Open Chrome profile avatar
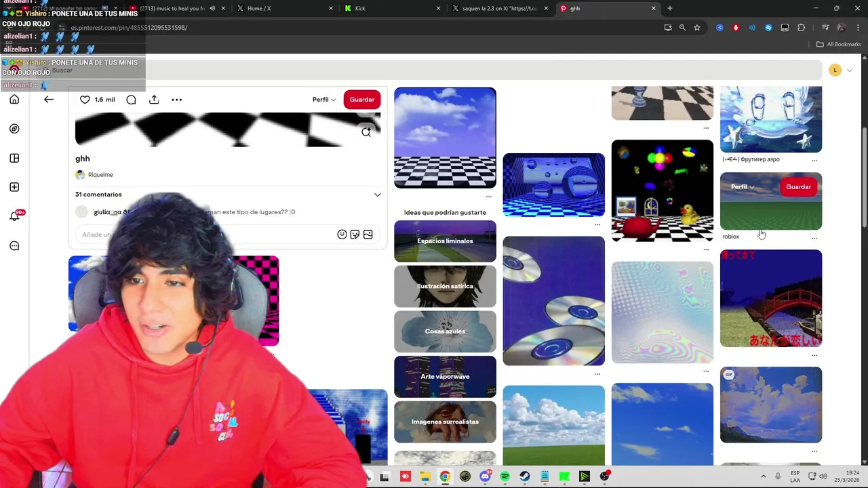 coord(842,28)
